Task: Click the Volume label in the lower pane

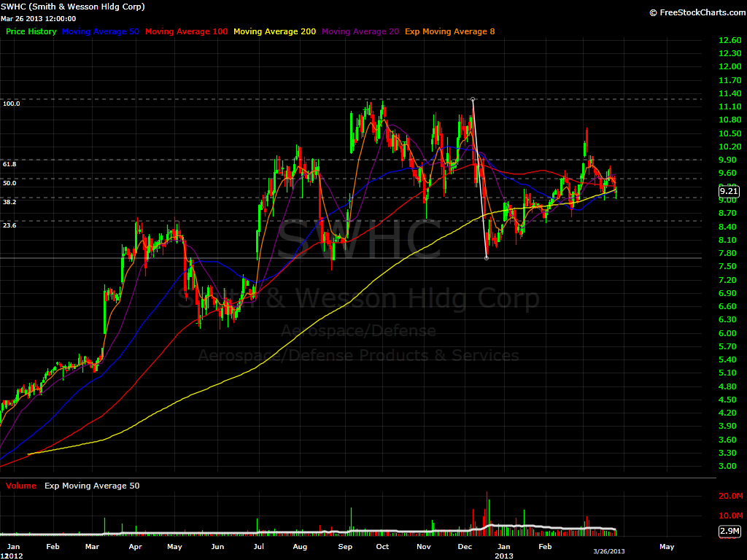Action: click(21, 486)
